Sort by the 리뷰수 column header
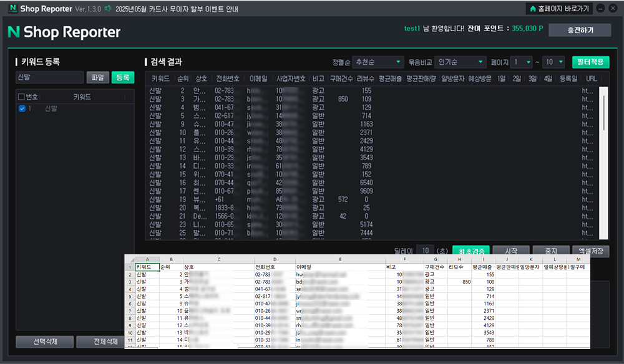Viewport: 624px width, 364px height. click(x=365, y=79)
